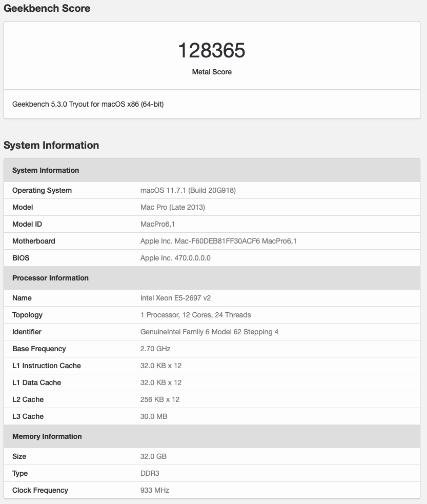
Task: Select the Metal Score label
Action: (x=212, y=72)
